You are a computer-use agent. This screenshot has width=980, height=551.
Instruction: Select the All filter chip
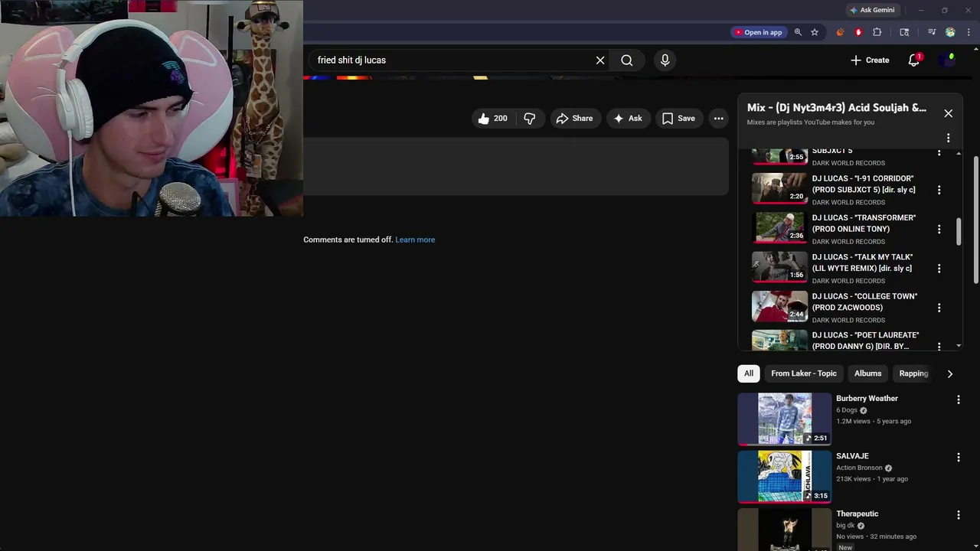click(x=749, y=373)
